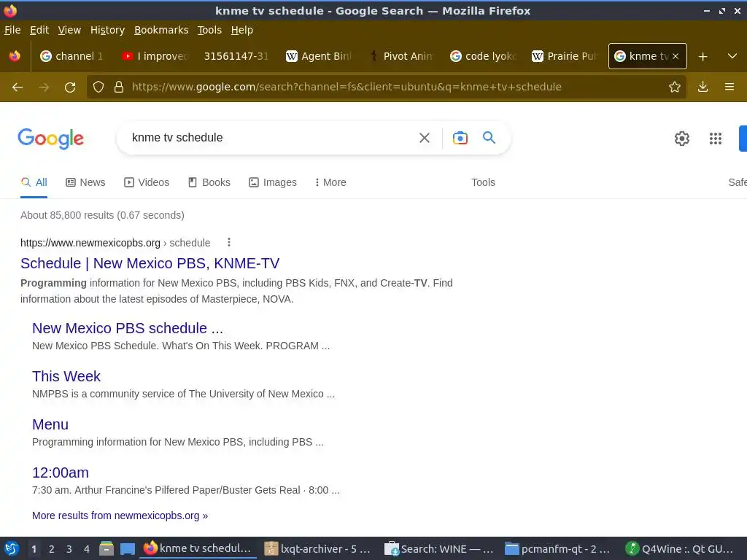
Task: Open the Bookmarks menu
Action: 161,30
